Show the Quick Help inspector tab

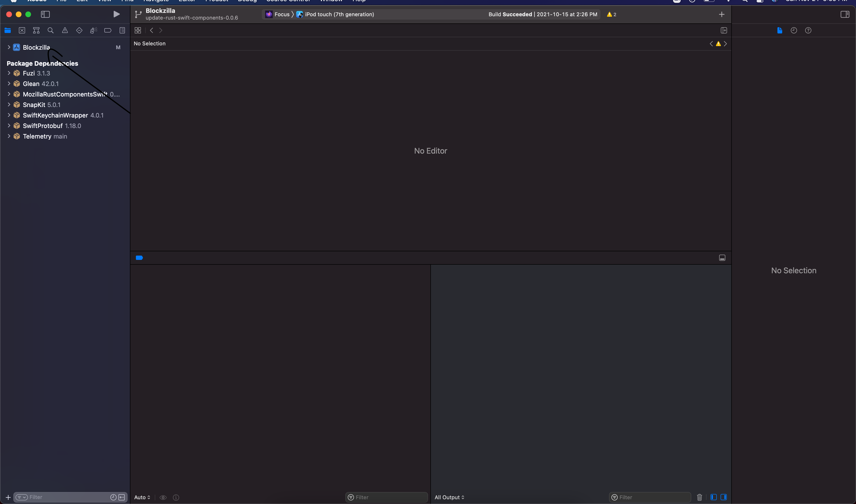pyautogui.click(x=808, y=31)
